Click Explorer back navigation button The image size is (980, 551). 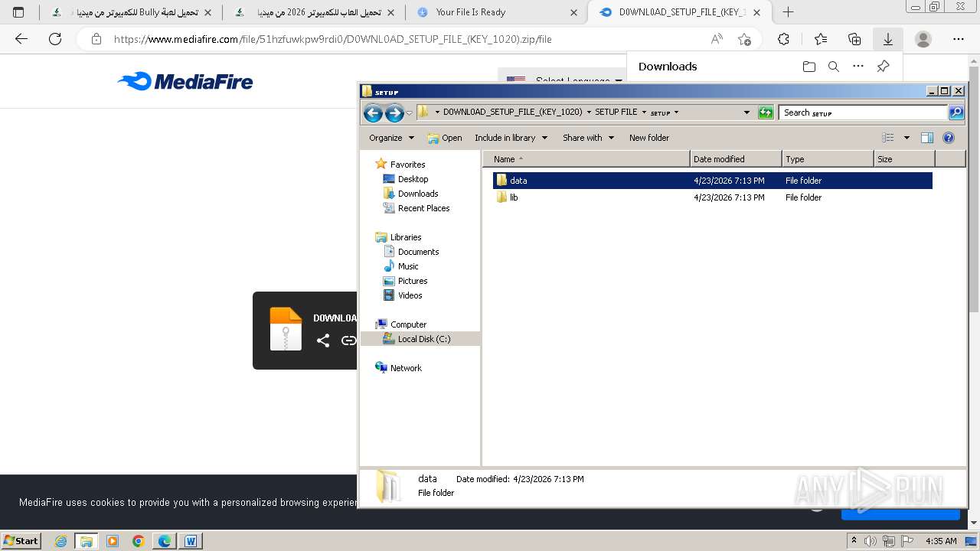[373, 113]
